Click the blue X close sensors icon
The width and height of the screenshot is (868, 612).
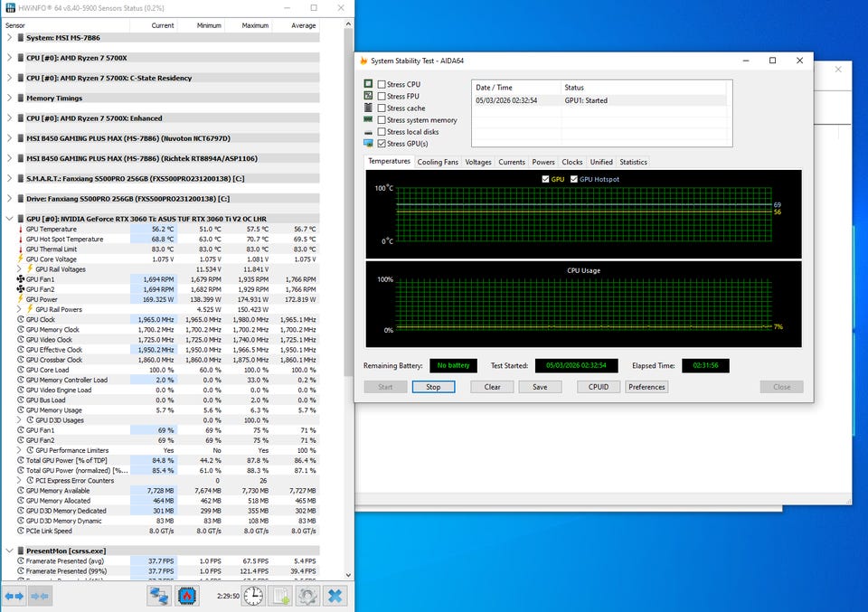click(335, 596)
